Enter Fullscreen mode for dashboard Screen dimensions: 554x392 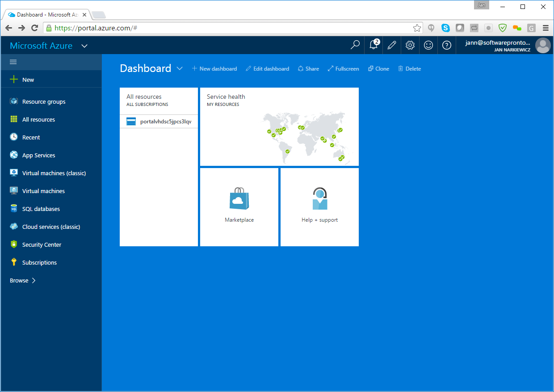[x=343, y=69]
